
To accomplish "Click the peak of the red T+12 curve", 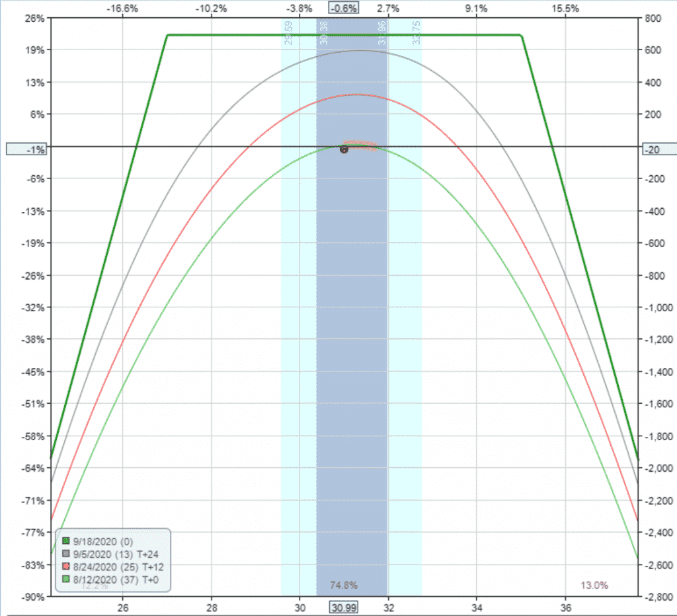I will point(356,94).
